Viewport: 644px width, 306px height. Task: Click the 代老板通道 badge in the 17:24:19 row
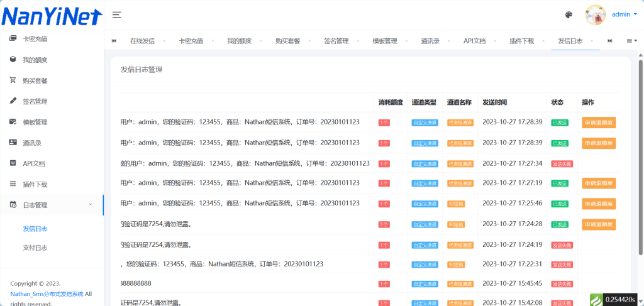(460, 245)
